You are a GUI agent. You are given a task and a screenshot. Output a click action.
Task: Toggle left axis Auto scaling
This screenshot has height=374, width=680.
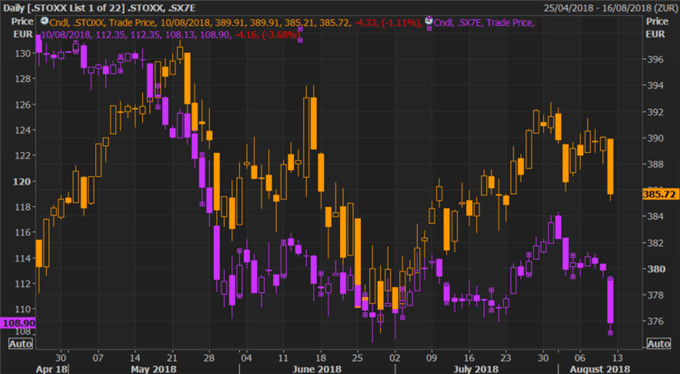point(20,344)
